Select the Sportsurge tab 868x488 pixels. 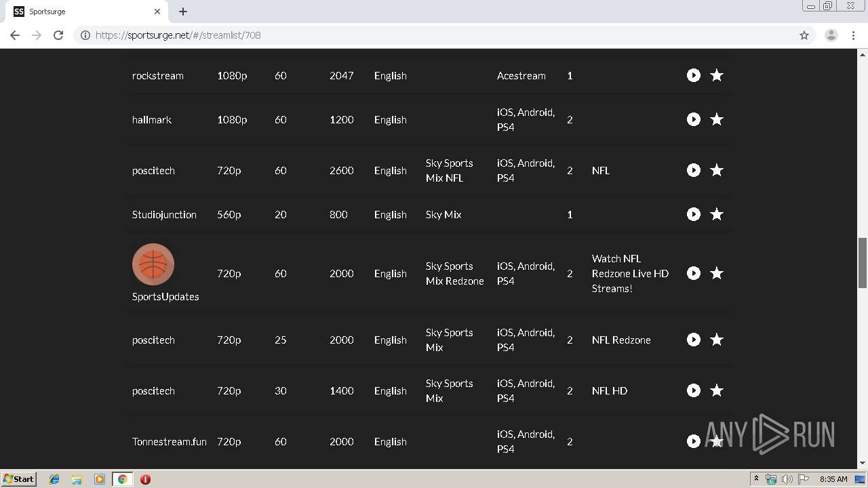(x=87, y=12)
